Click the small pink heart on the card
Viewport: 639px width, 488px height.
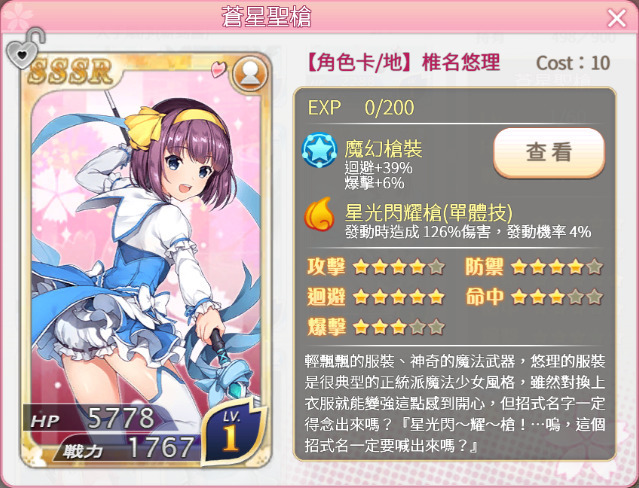(219, 69)
